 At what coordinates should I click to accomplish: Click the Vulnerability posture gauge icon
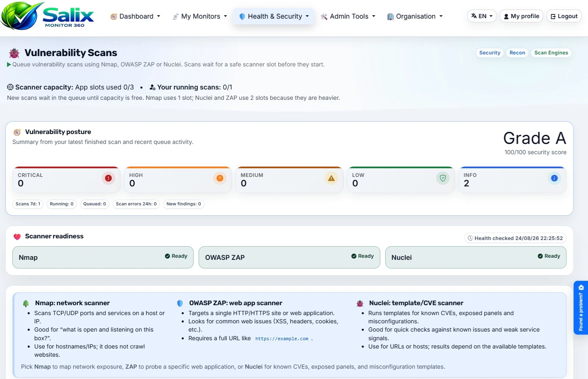click(17, 132)
